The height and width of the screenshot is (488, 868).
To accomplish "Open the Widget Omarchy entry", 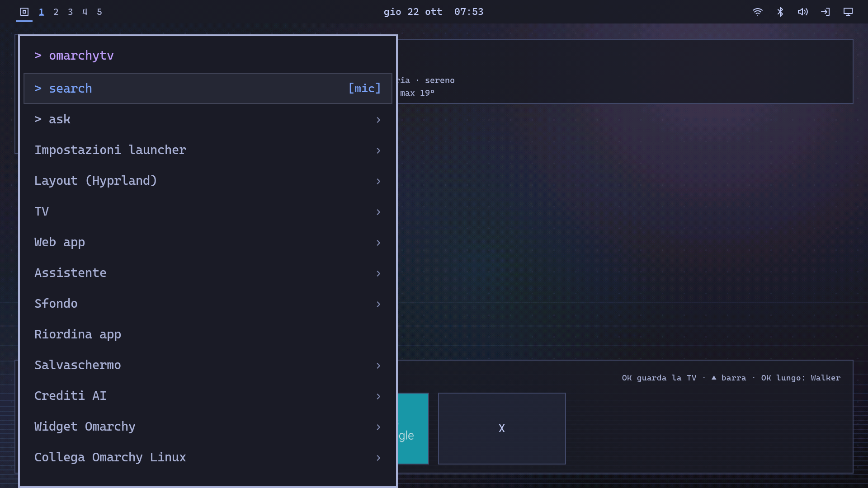I will 208,427.
